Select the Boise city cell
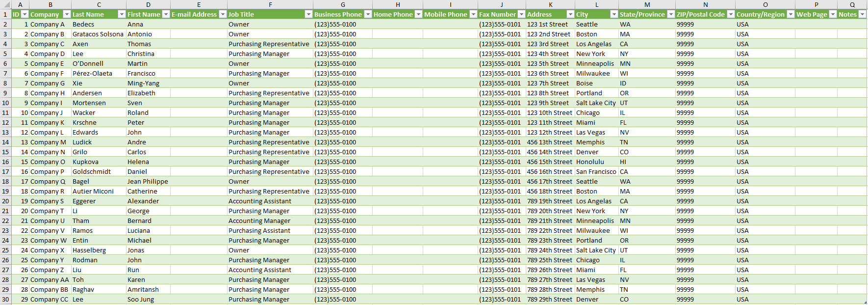Image resolution: width=868 pixels, height=305 pixels. [x=597, y=83]
